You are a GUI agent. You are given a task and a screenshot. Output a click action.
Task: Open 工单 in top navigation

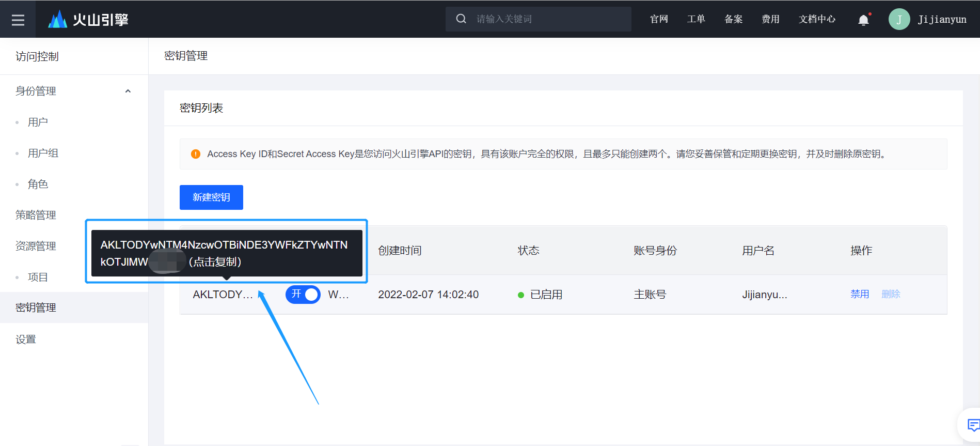click(696, 19)
